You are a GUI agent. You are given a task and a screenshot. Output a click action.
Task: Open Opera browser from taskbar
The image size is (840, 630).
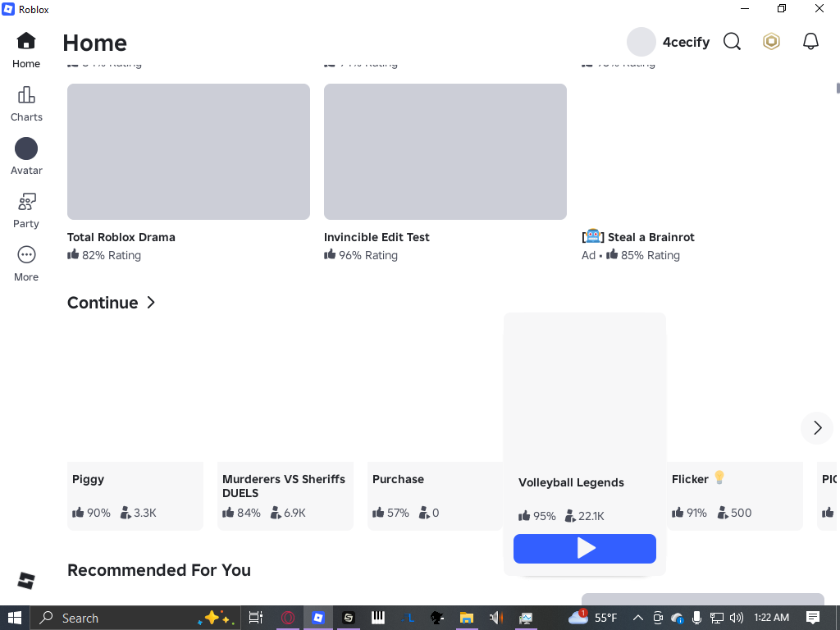pos(288,618)
